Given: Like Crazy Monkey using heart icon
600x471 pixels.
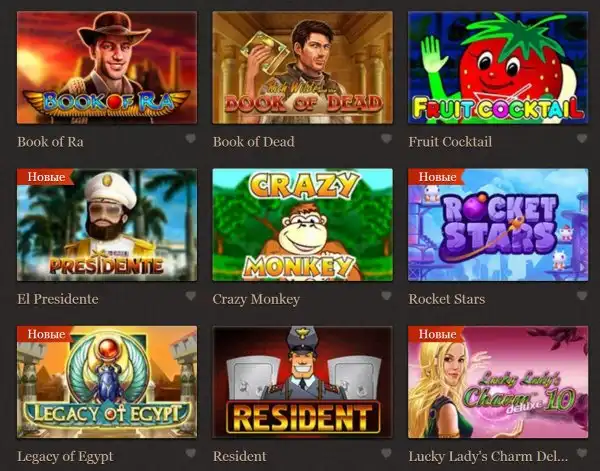Looking at the screenshot, I should point(386,296).
